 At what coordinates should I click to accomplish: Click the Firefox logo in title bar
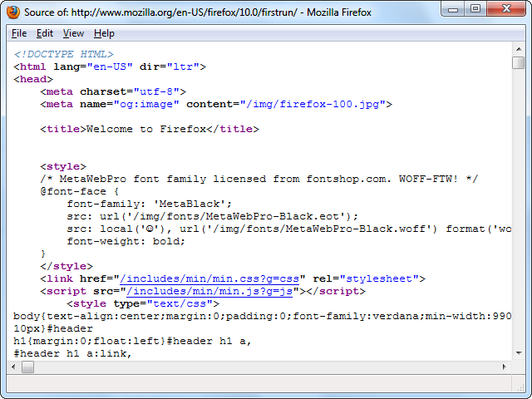pos(13,12)
